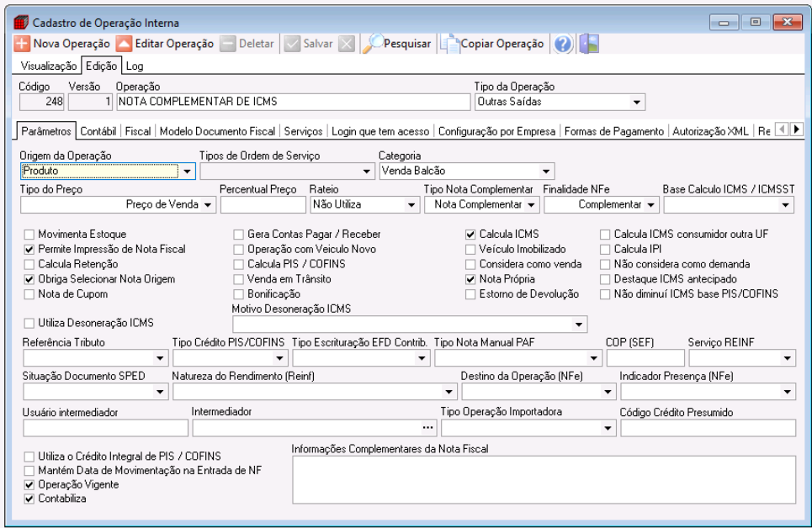The height and width of the screenshot is (528, 812).
Task: Enable Bonificação checkbox
Action: (238, 294)
